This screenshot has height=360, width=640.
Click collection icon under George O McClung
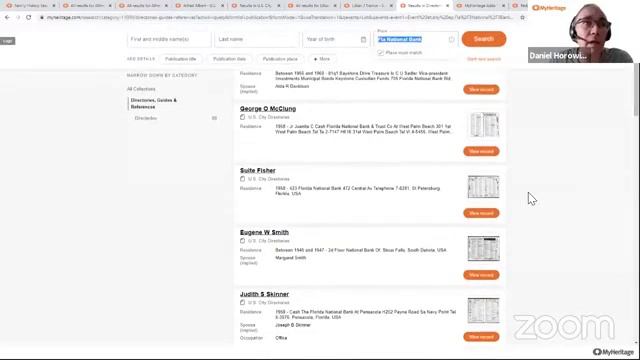tap(242, 117)
